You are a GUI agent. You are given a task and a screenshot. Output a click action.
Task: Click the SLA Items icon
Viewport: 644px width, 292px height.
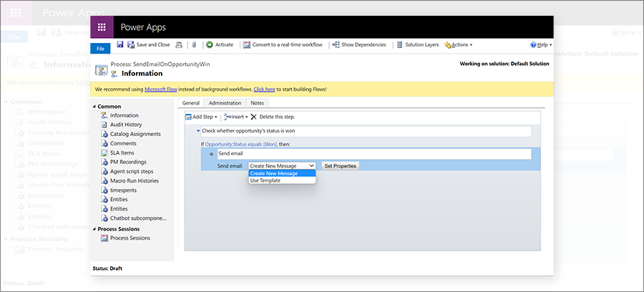104,152
